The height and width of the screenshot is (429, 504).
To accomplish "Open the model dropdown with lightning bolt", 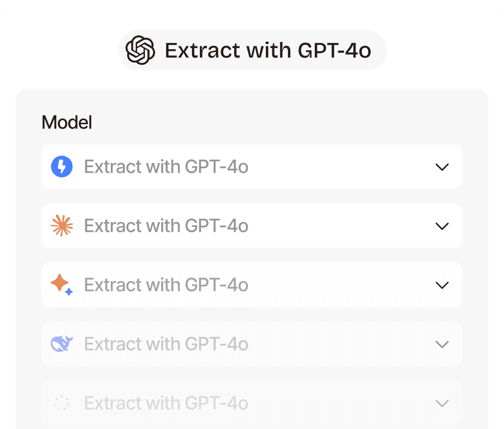I will (x=252, y=167).
